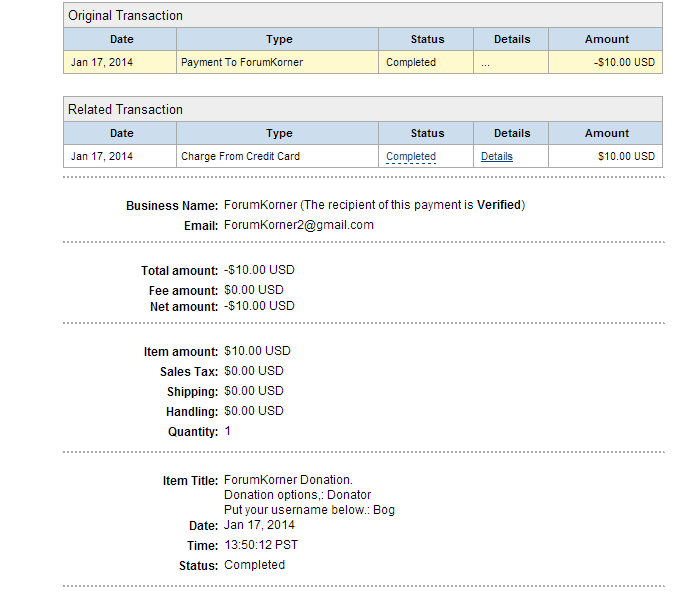Click the Original Transaction date Jan 17, 2014
Viewport: 696px width, 595px height.
(102, 62)
